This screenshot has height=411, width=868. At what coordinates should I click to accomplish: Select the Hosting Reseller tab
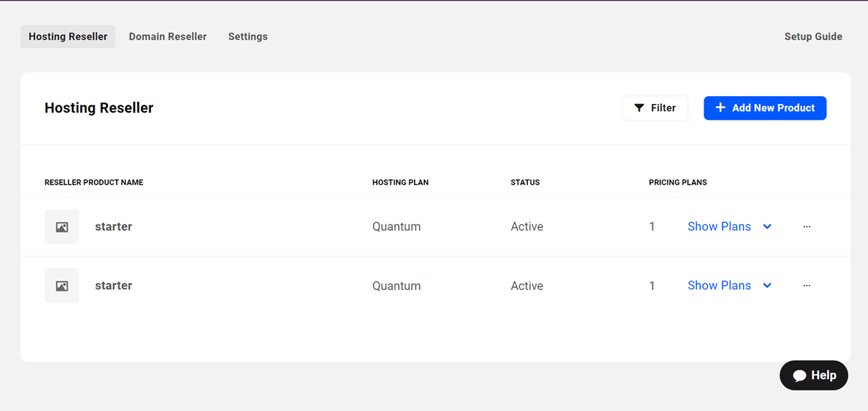pos(68,36)
